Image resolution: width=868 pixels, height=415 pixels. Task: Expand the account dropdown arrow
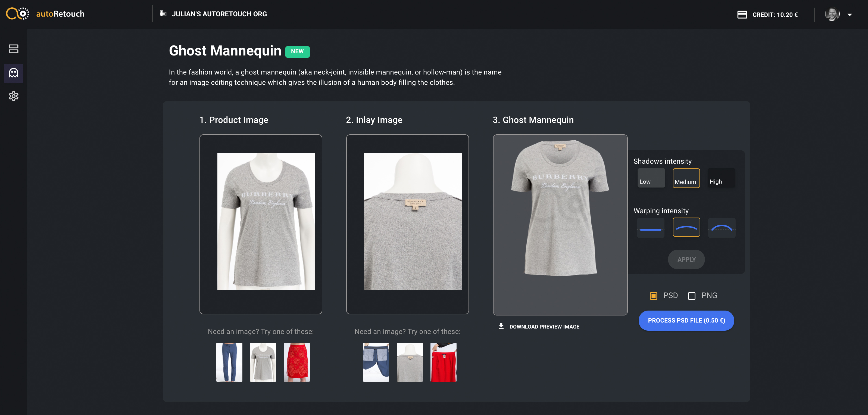[x=850, y=14]
